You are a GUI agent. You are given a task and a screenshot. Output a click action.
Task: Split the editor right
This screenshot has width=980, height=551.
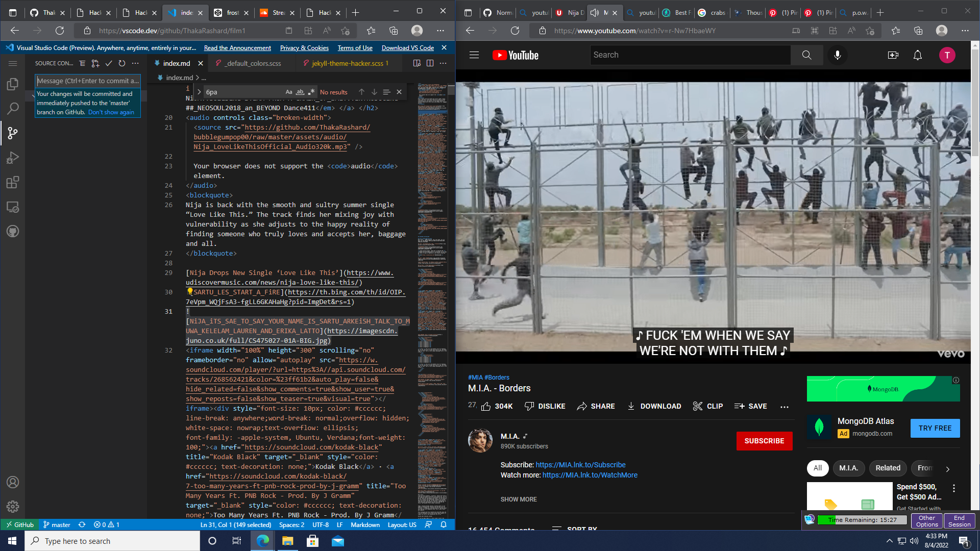[430, 63]
